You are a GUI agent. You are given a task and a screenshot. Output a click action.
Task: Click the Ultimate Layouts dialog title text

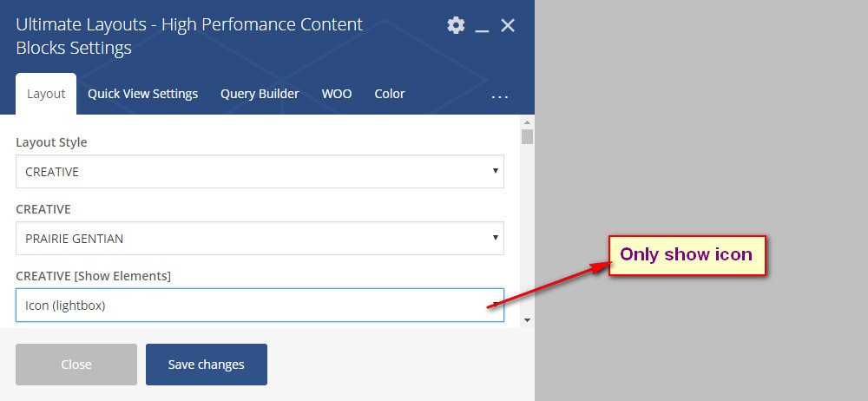(189, 36)
